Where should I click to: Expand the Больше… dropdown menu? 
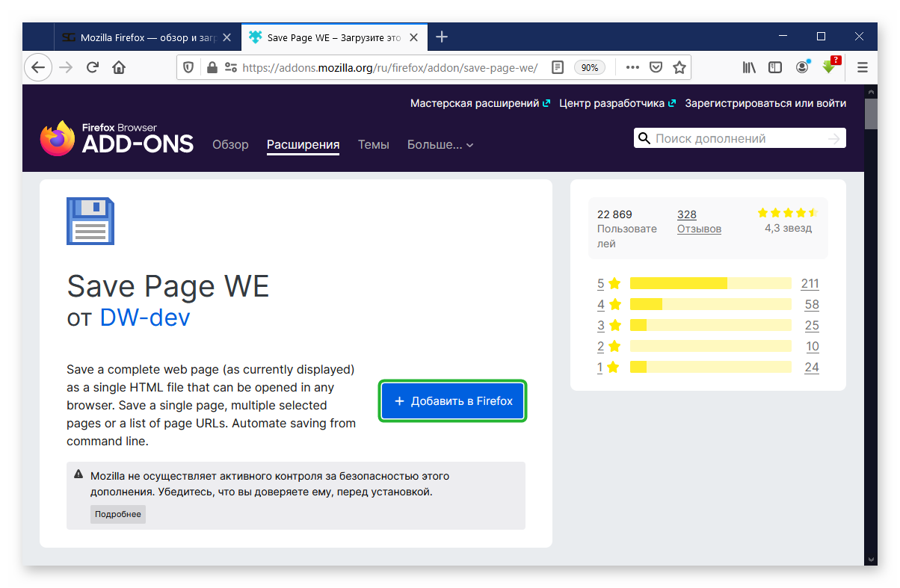[x=440, y=145]
